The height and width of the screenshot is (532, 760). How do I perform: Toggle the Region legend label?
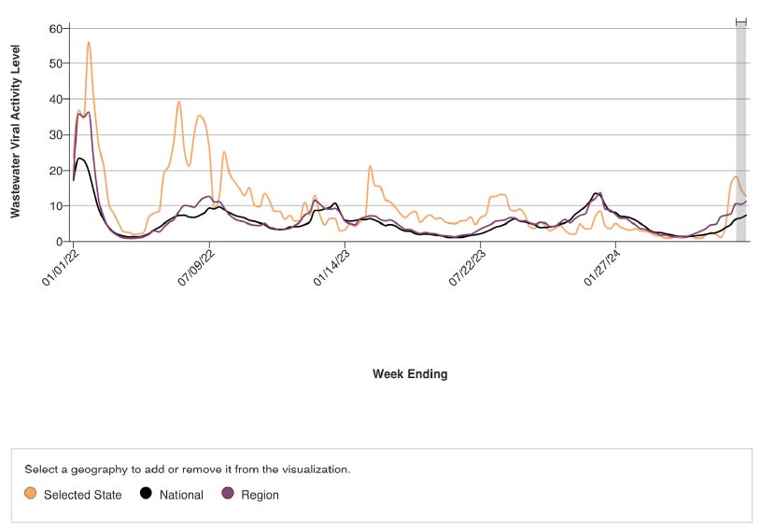260,495
